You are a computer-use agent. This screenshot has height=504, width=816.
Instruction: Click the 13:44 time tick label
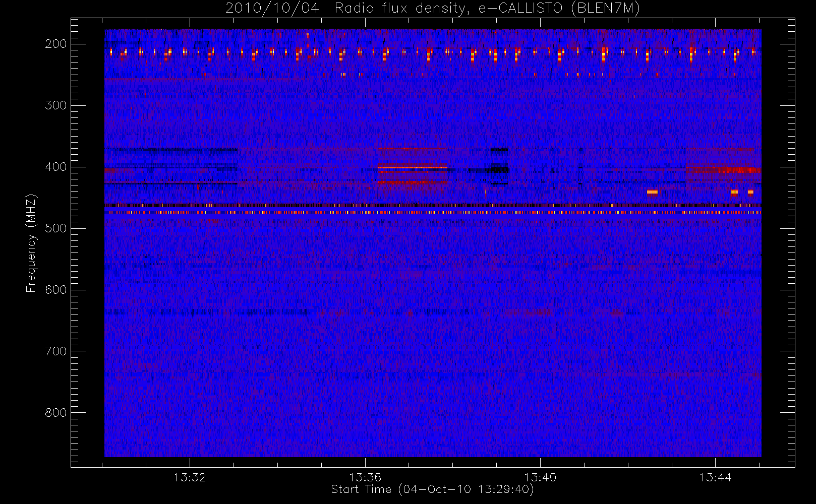[715, 477]
